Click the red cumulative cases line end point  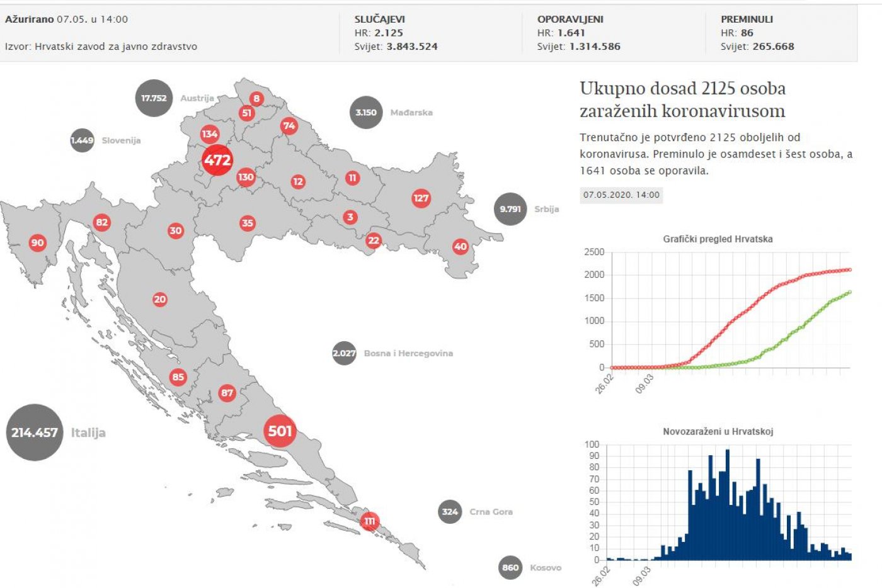[850, 270]
